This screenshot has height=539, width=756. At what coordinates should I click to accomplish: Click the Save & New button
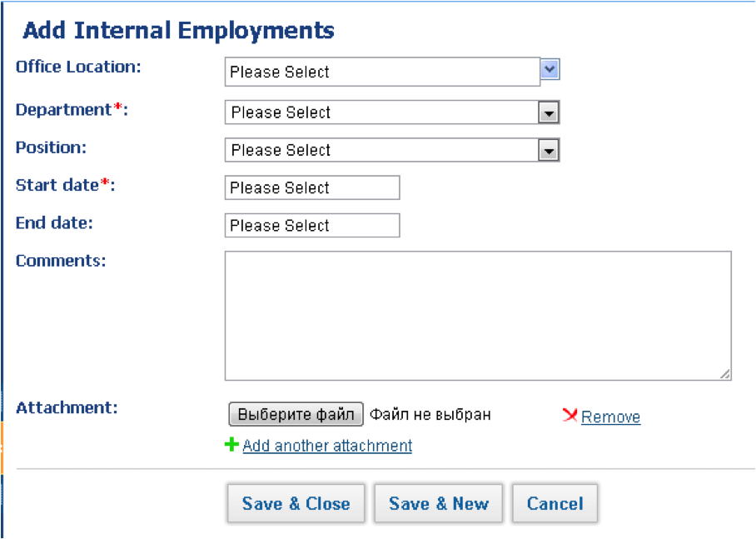[x=438, y=503]
